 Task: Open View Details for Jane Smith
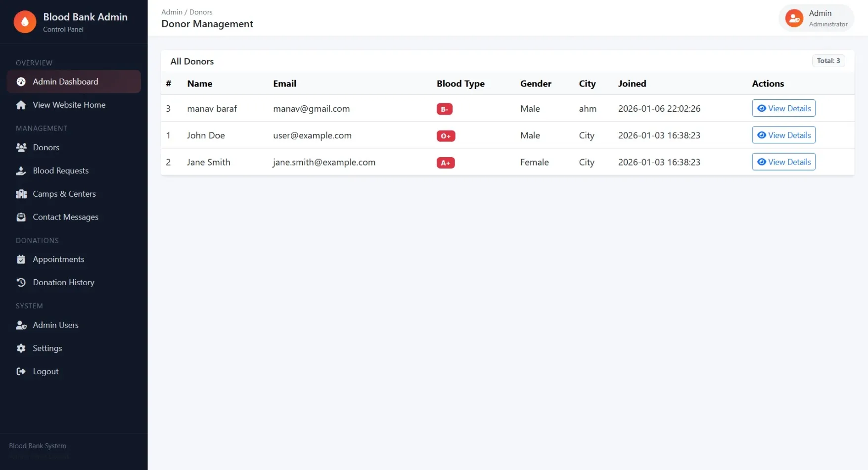click(x=783, y=162)
